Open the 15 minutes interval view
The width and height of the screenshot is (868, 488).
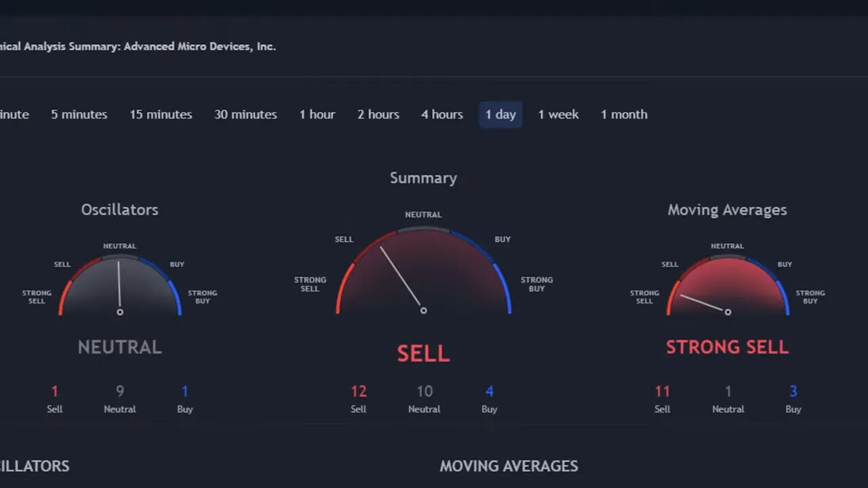160,115
